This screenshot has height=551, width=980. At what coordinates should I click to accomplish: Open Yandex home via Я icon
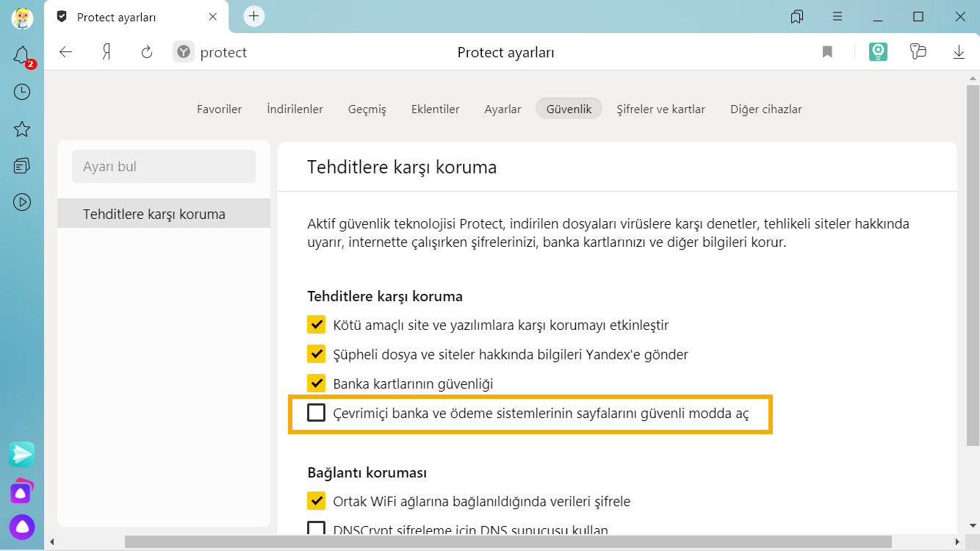107,52
